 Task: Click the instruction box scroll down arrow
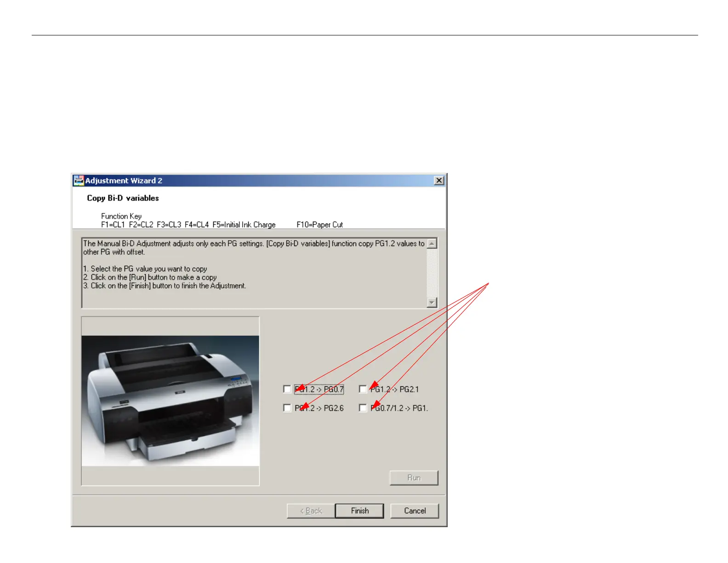pyautogui.click(x=432, y=302)
